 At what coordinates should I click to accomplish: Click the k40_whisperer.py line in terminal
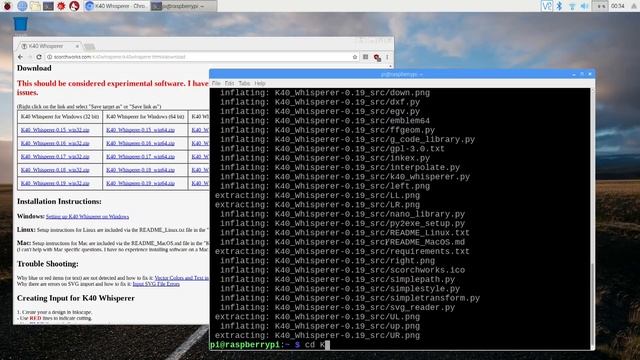(345, 177)
